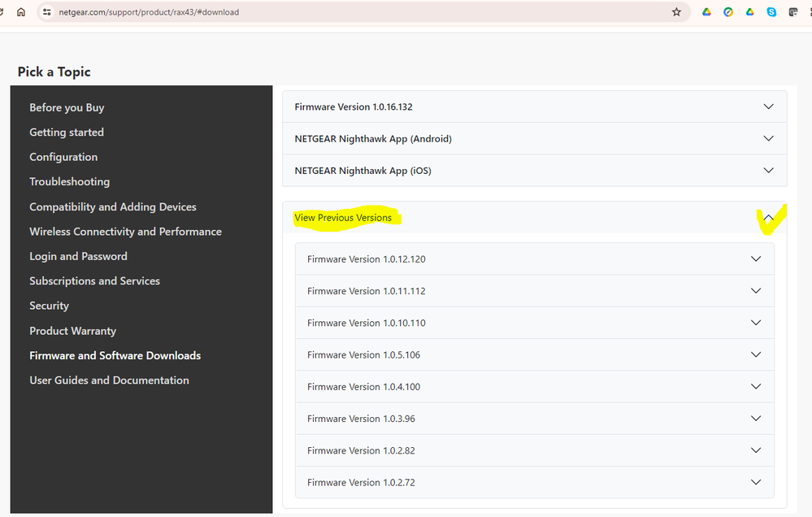Open the Skype extension icon

(x=771, y=12)
